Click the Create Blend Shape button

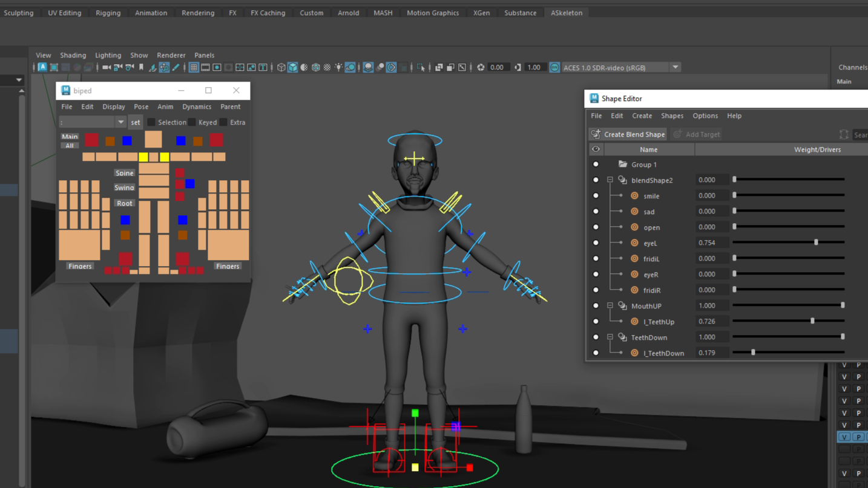628,134
